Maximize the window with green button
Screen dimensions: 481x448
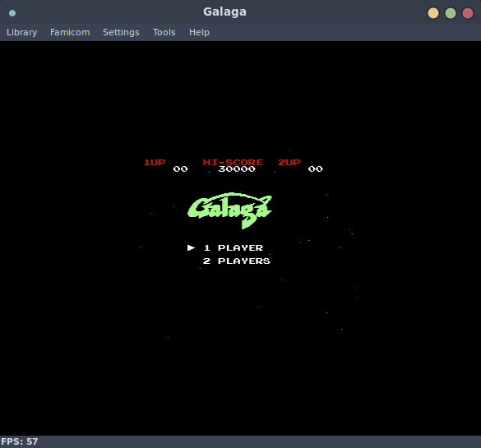point(451,13)
